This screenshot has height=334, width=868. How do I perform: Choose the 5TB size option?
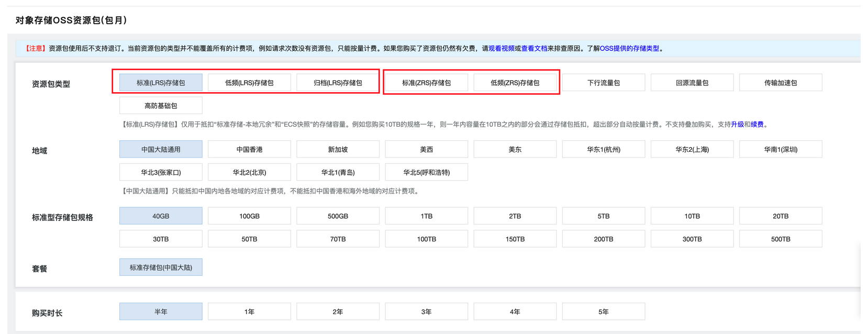pyautogui.click(x=604, y=216)
